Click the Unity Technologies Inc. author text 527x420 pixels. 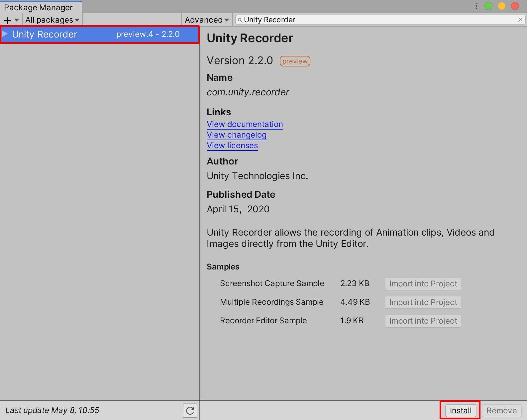(x=258, y=176)
